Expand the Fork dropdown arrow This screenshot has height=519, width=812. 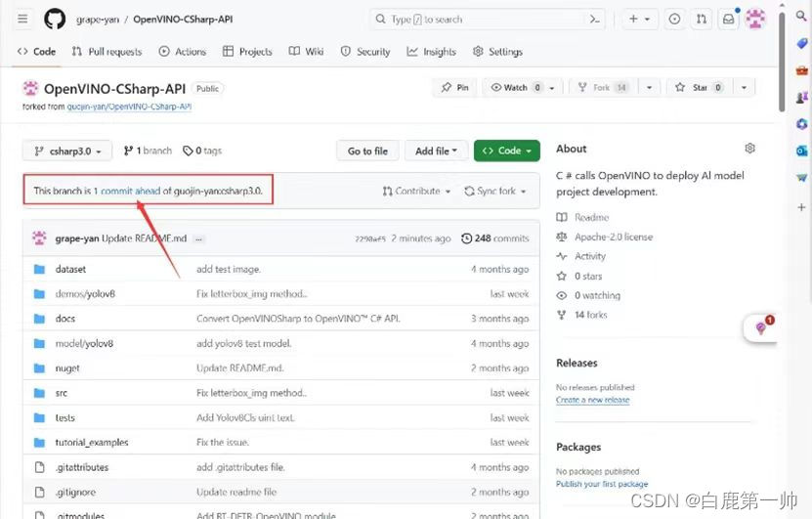pyautogui.click(x=650, y=88)
